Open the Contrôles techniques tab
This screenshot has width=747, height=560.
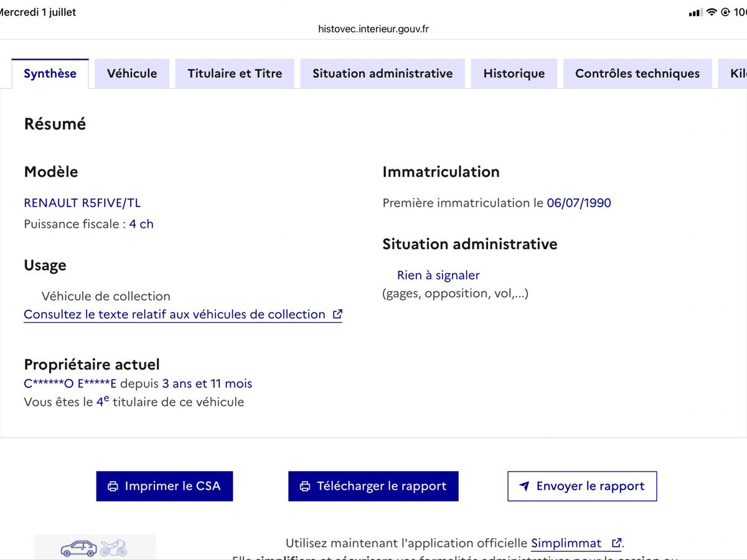(637, 73)
